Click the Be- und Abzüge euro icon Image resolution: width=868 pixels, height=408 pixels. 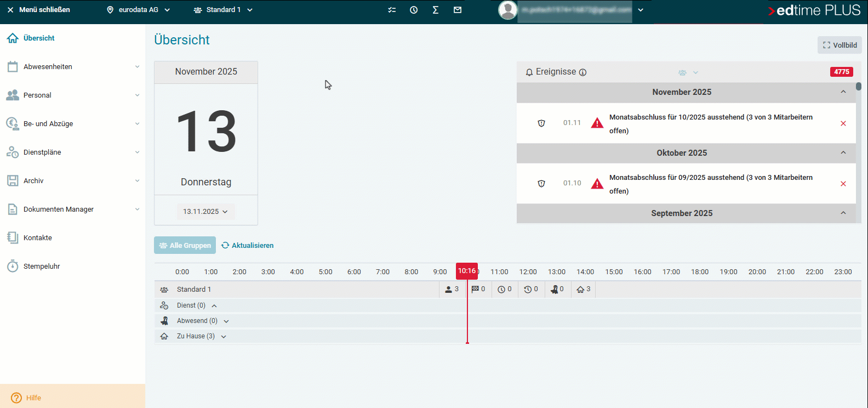tap(13, 124)
